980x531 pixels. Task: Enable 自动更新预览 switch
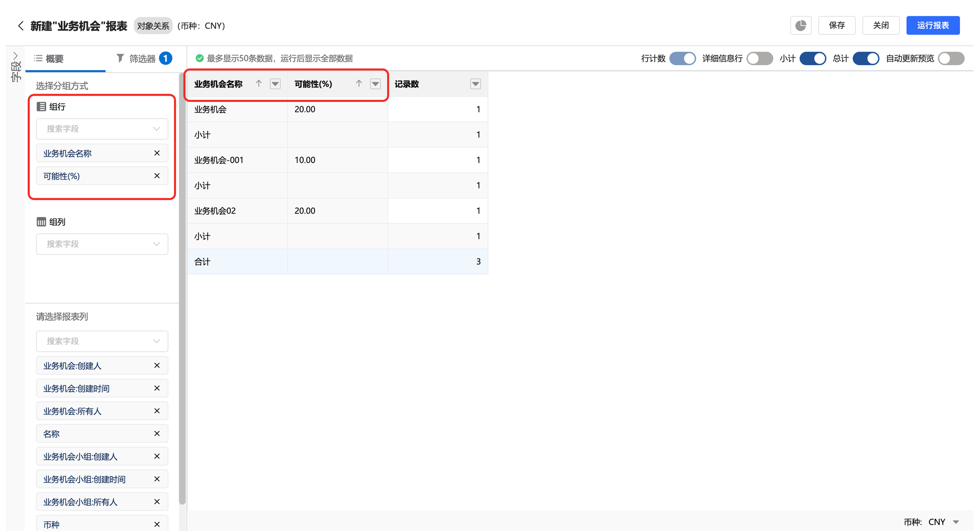[x=951, y=59]
